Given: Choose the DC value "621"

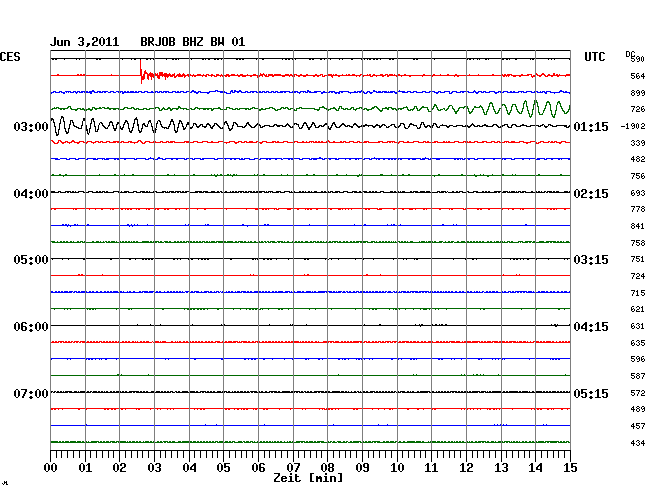Looking at the screenshot, I should coord(638,309).
